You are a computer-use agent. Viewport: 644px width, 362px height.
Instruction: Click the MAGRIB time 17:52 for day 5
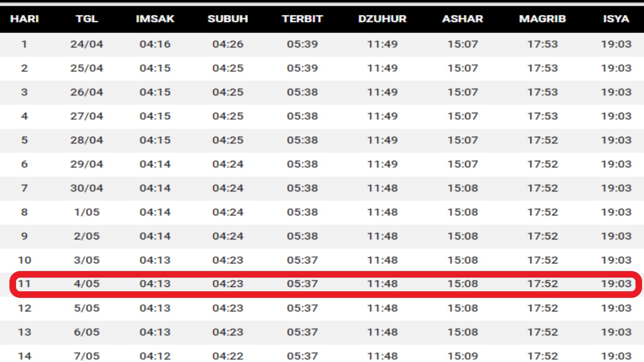coord(542,140)
